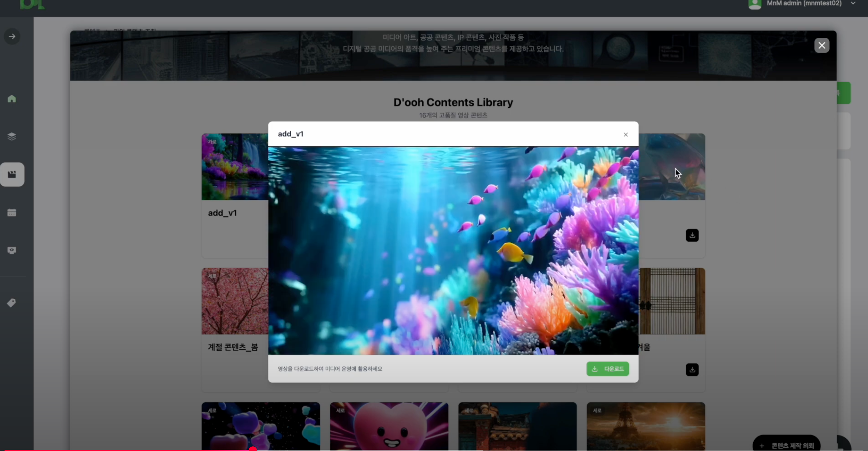This screenshot has width=868, height=451.
Task: Open the home icon in sidebar
Action: tap(12, 99)
